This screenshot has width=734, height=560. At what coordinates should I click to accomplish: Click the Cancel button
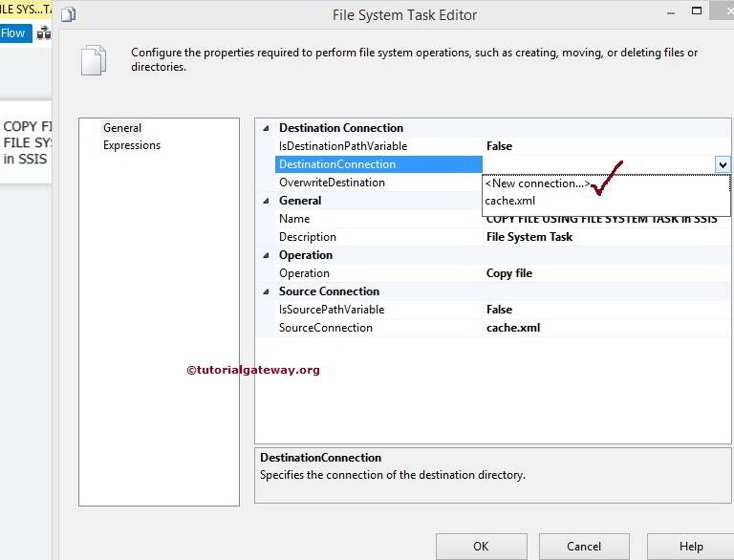pos(584,547)
